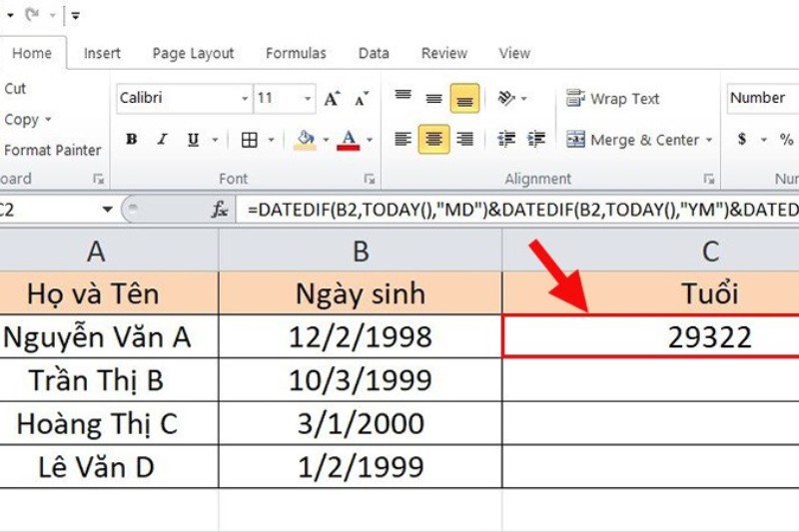Toggle Bottom Align

464,98
